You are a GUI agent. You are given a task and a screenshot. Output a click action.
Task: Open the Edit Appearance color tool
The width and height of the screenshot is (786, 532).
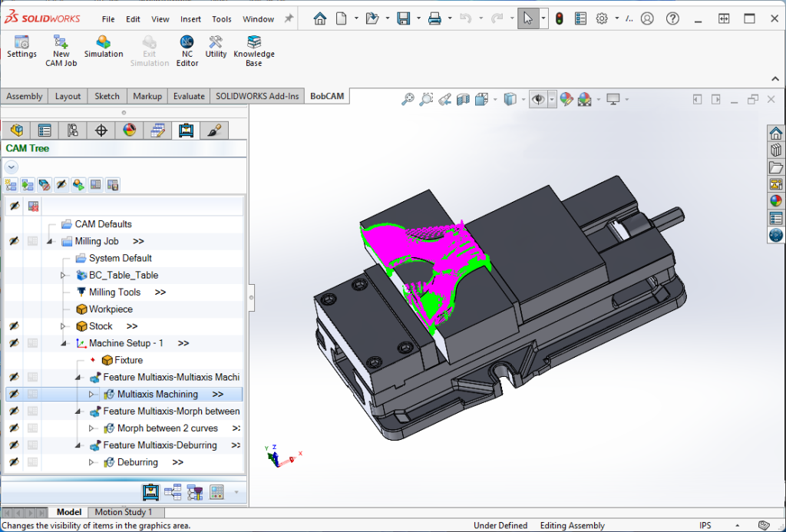pos(566,100)
